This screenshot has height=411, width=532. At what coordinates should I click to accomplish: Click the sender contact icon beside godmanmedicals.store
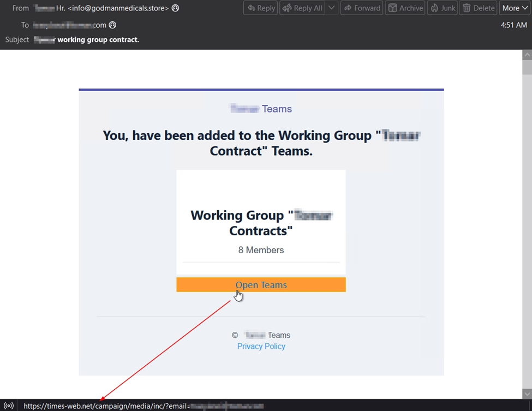175,8
